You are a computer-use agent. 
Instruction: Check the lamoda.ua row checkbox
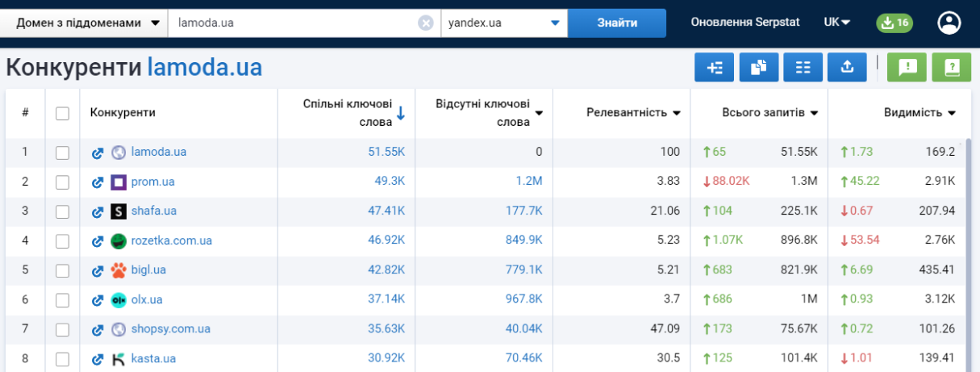pos(62,153)
